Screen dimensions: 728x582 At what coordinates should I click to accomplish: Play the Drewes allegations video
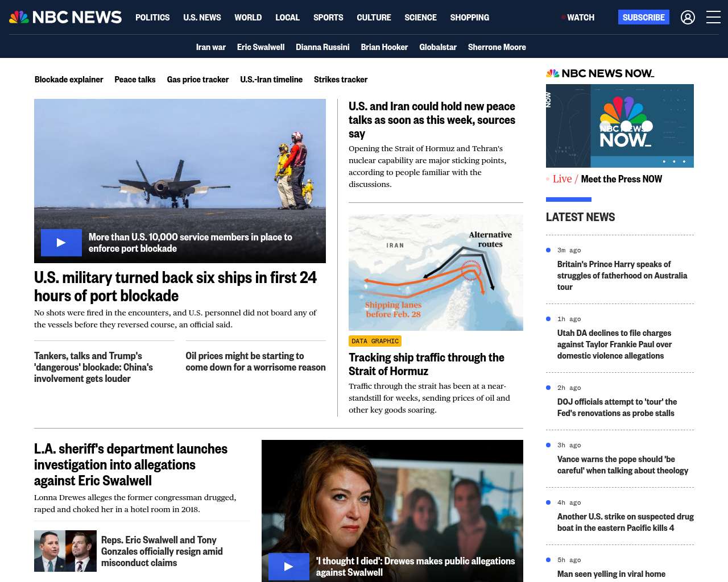pos(289,567)
